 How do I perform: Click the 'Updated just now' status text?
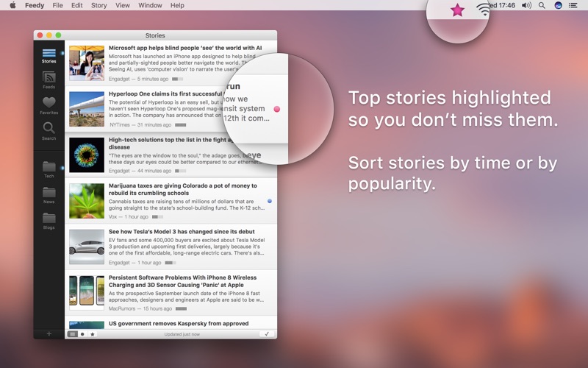tap(182, 334)
